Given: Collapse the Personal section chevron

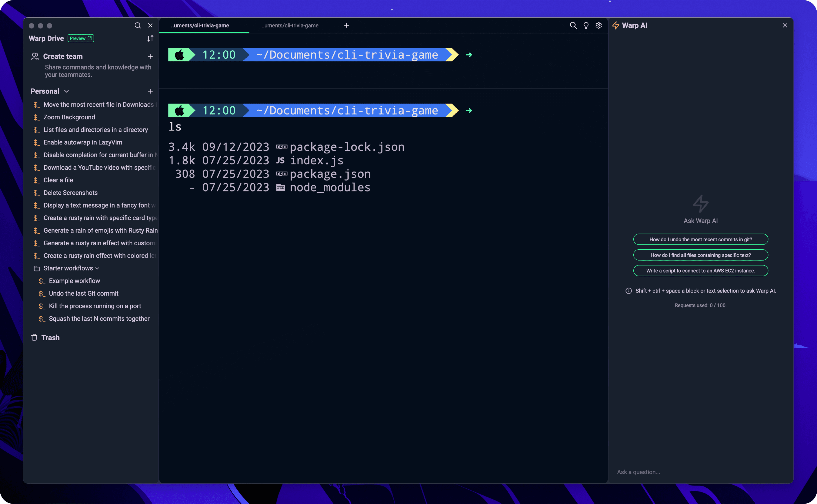Looking at the screenshot, I should coord(66,91).
